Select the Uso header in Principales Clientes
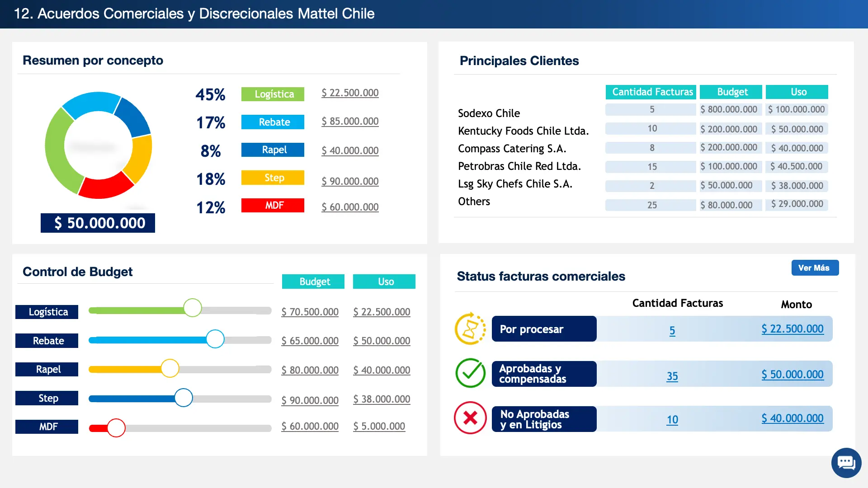The width and height of the screenshot is (868, 488). pos(798,92)
